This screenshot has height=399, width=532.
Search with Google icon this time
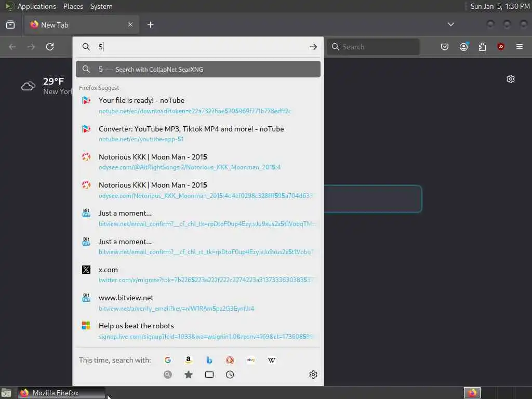tap(168, 360)
